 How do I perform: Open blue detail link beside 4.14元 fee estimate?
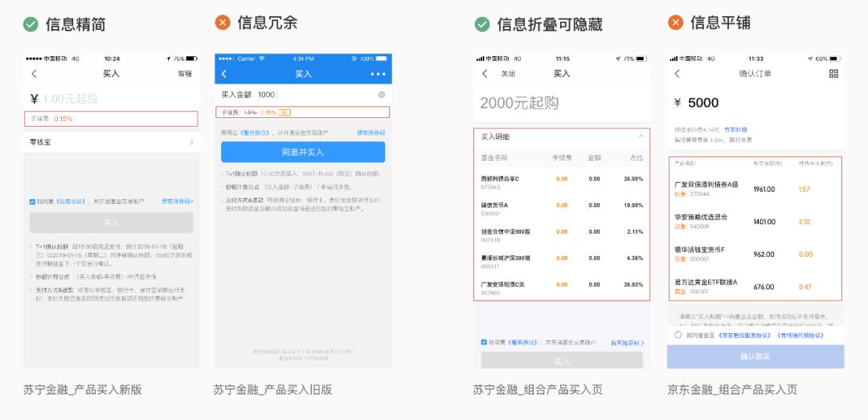(x=735, y=129)
